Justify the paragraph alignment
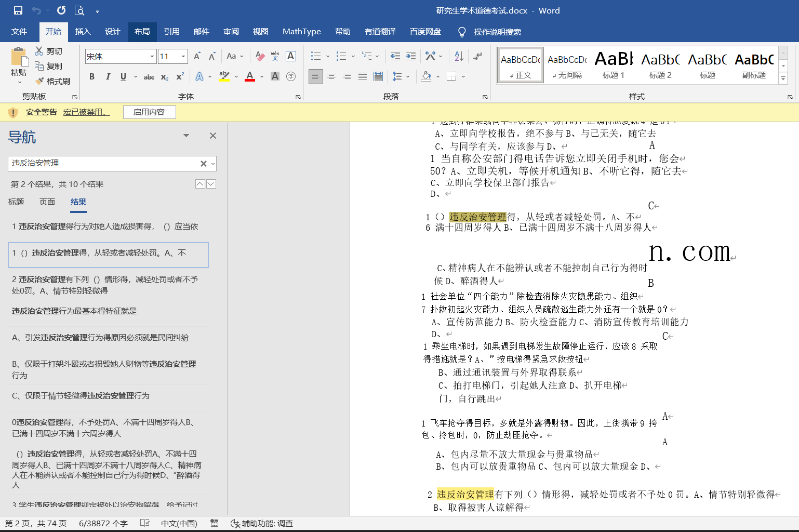Viewport: 799px width, 532px height. (x=362, y=76)
